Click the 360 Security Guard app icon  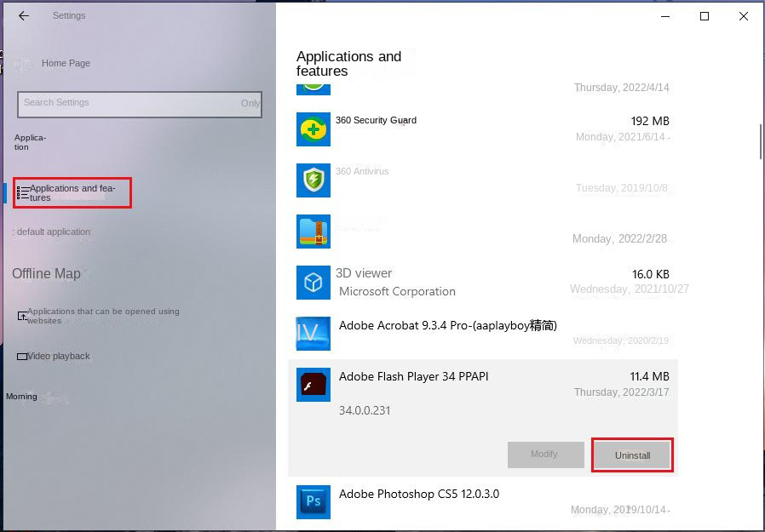click(313, 129)
